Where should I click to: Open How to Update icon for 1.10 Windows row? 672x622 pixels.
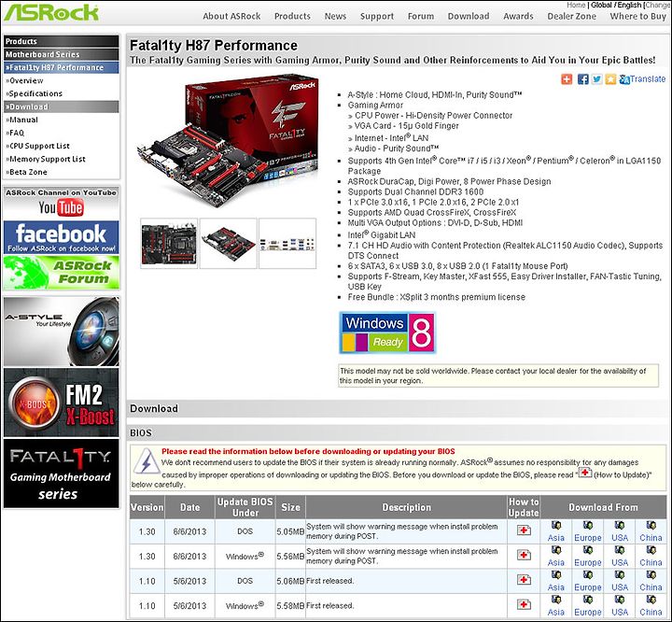[524, 605]
